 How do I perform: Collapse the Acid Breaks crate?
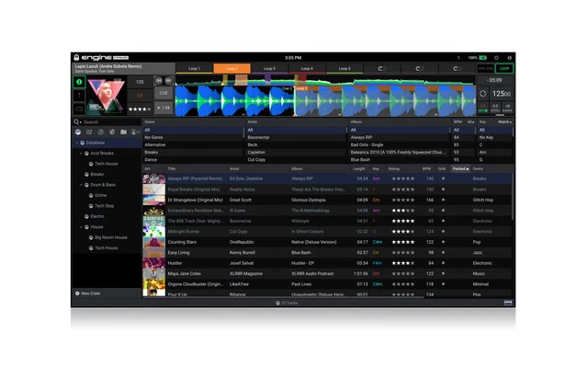82,154
